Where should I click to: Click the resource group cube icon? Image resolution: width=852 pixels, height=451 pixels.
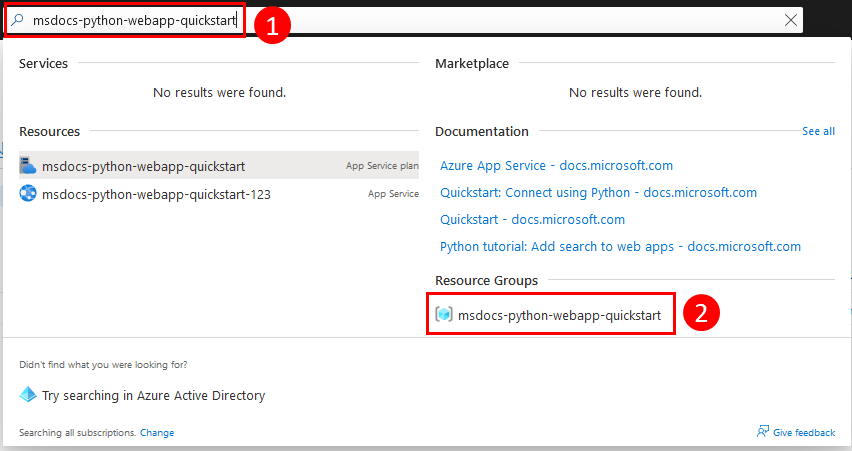[x=444, y=314]
